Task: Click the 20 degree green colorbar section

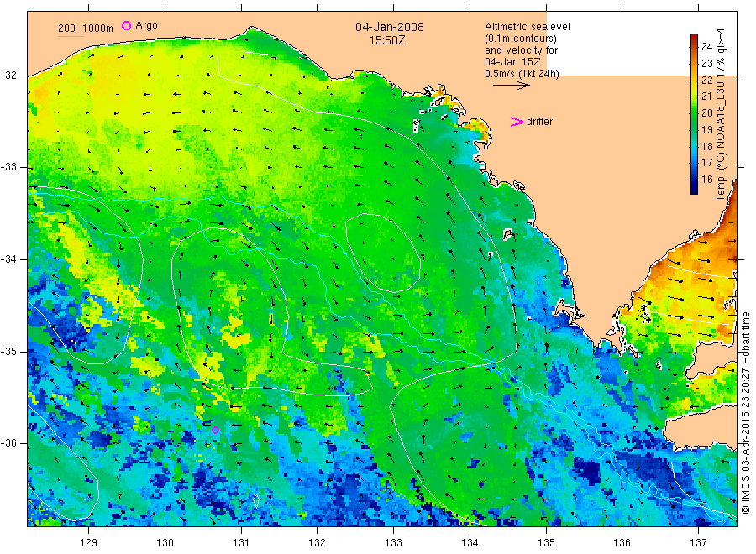Action: pos(695,112)
